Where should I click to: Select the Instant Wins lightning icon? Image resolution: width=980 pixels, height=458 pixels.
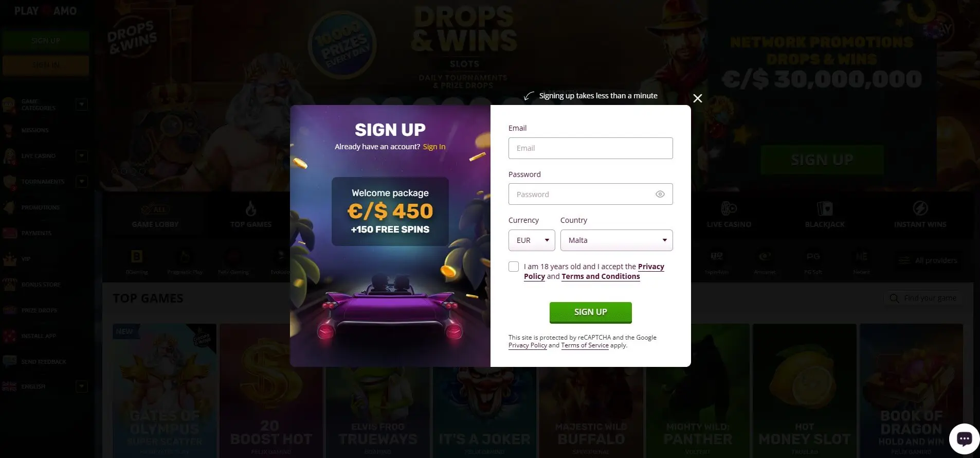[x=920, y=208]
